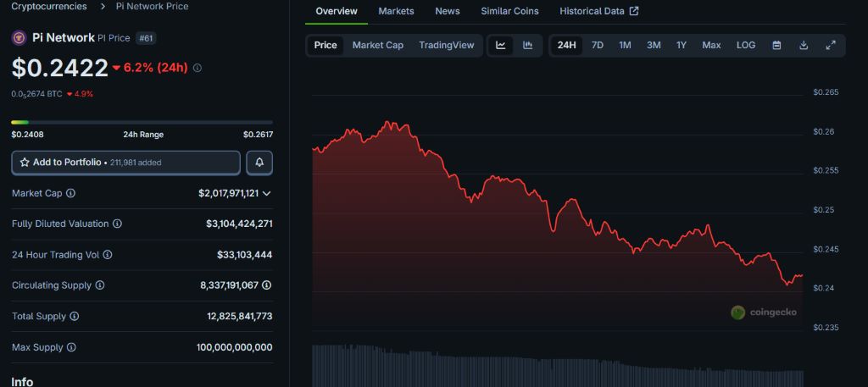
Task: Click the price alert bell icon
Action: tap(259, 162)
